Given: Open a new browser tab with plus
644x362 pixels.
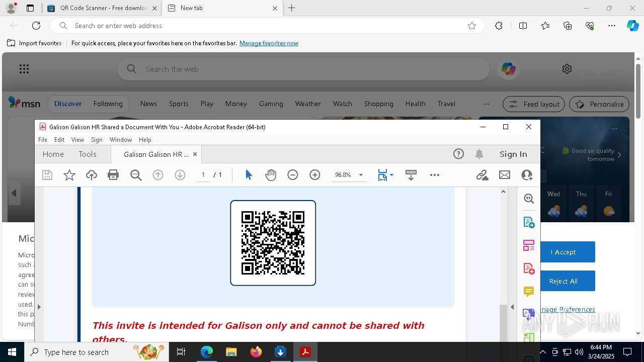Looking at the screenshot, I should (292, 8).
